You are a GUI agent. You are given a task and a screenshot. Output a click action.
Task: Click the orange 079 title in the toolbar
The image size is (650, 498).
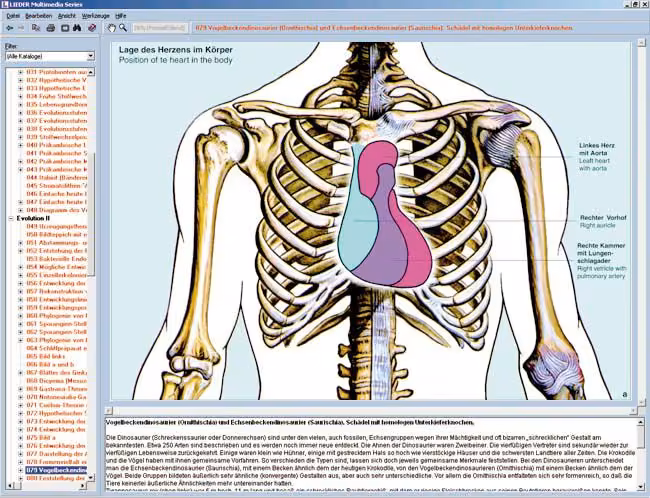point(384,28)
